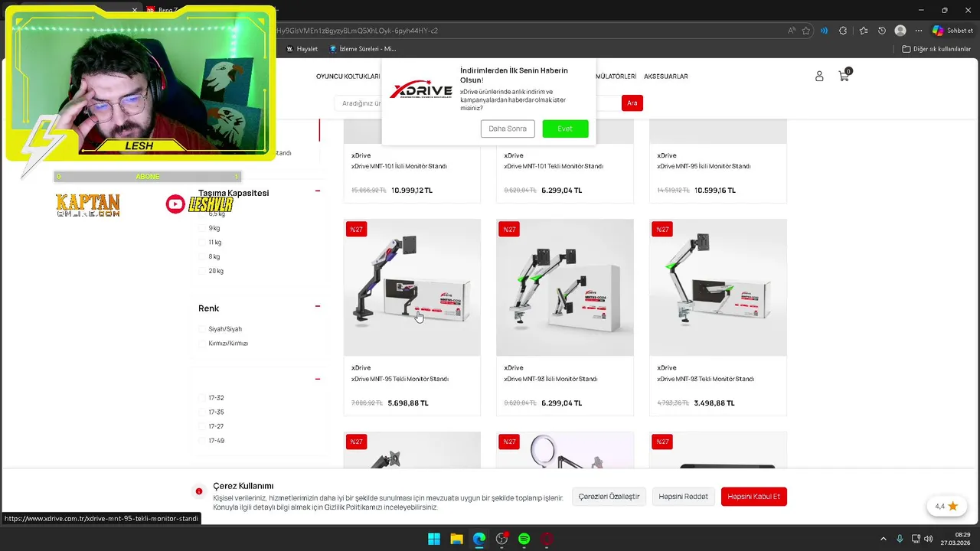The image size is (980, 551).
Task: Open volume control in system tray
Action: (928, 539)
